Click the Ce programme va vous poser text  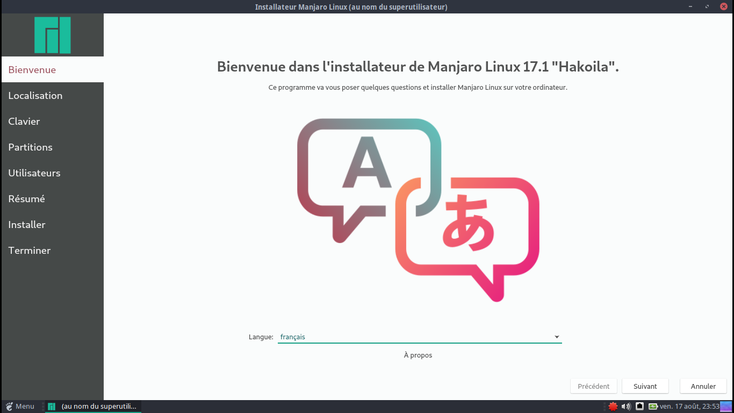(x=418, y=88)
